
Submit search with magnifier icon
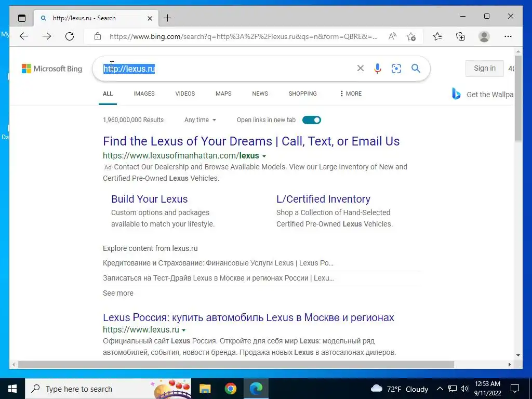(416, 69)
